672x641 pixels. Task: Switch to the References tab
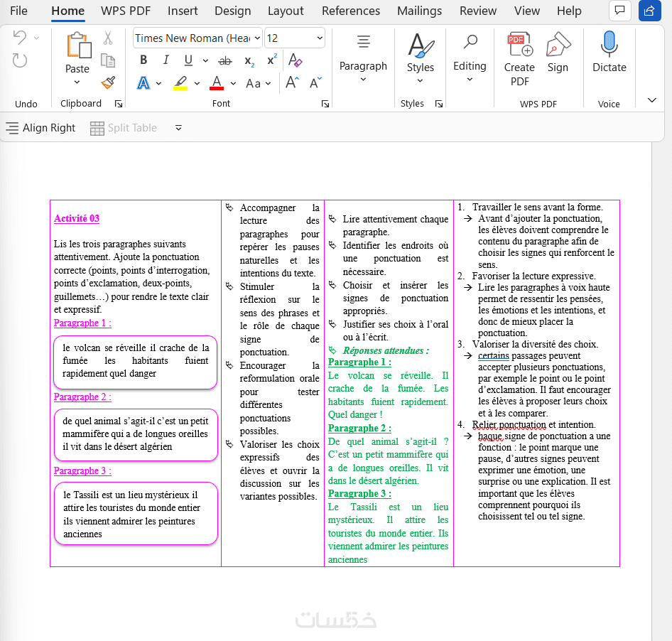coord(351,11)
